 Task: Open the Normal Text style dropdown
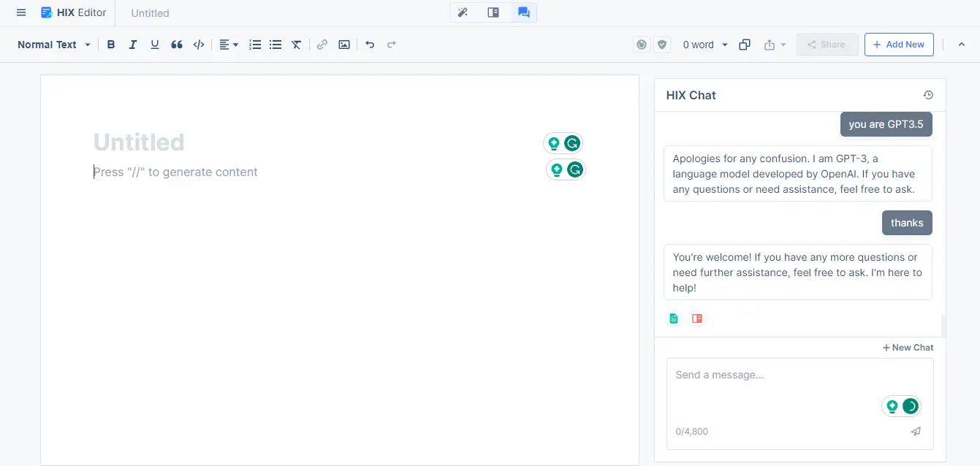[x=51, y=45]
